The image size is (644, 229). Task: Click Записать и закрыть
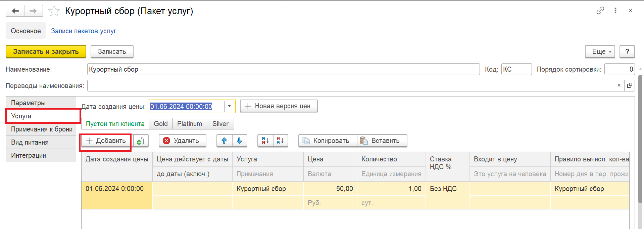point(46,51)
